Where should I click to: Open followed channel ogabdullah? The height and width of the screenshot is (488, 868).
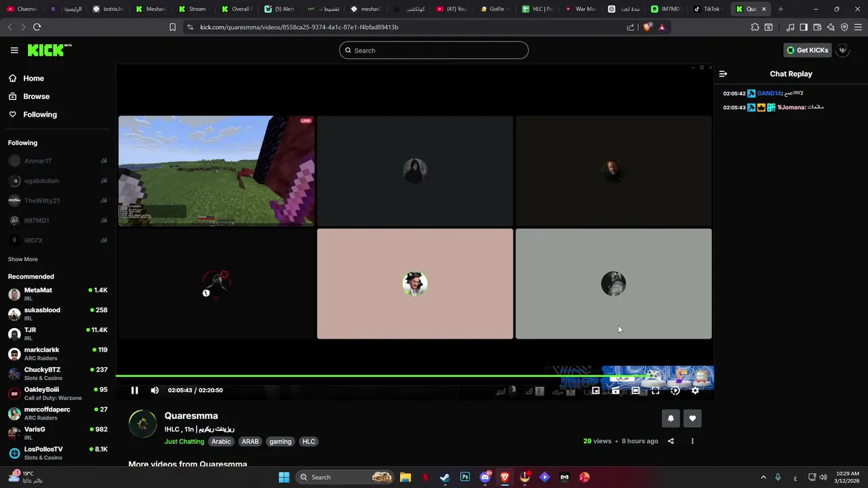pyautogui.click(x=58, y=181)
